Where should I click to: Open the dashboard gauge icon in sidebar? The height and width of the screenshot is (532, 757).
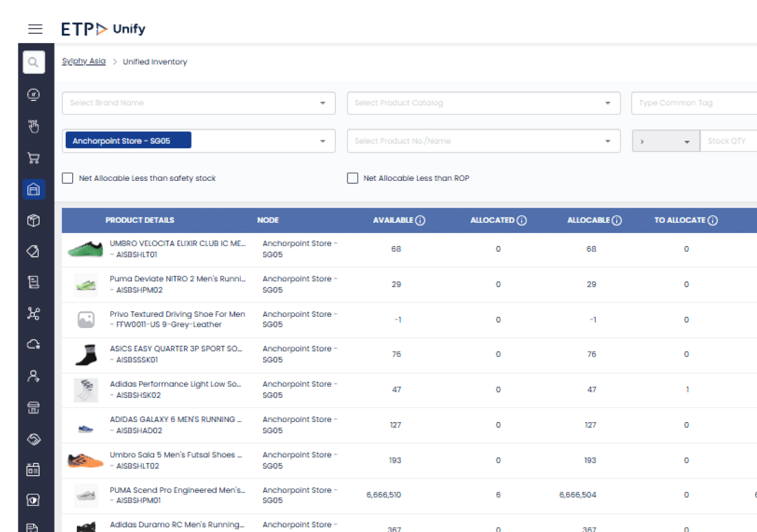34,95
